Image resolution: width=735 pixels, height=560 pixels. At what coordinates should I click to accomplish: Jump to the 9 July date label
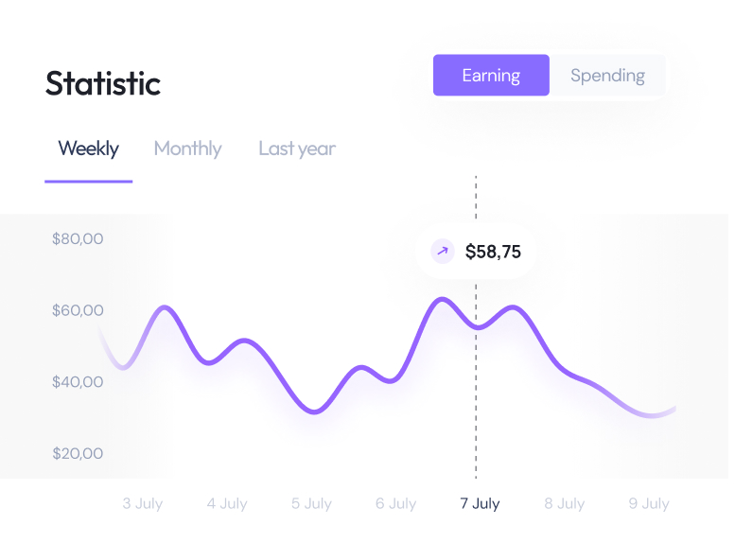click(649, 503)
